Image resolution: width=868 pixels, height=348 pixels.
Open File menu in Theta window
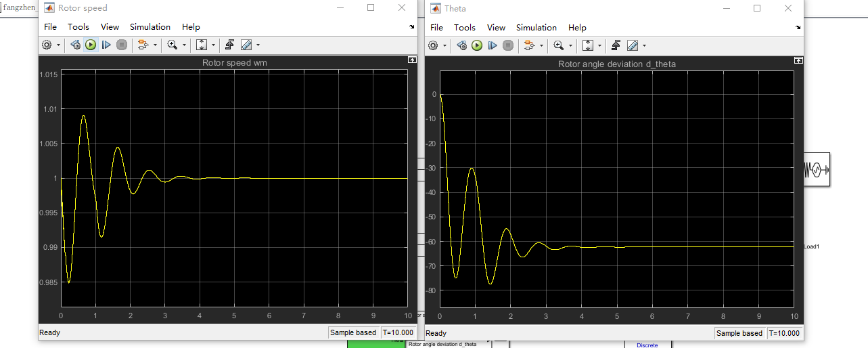(x=437, y=28)
